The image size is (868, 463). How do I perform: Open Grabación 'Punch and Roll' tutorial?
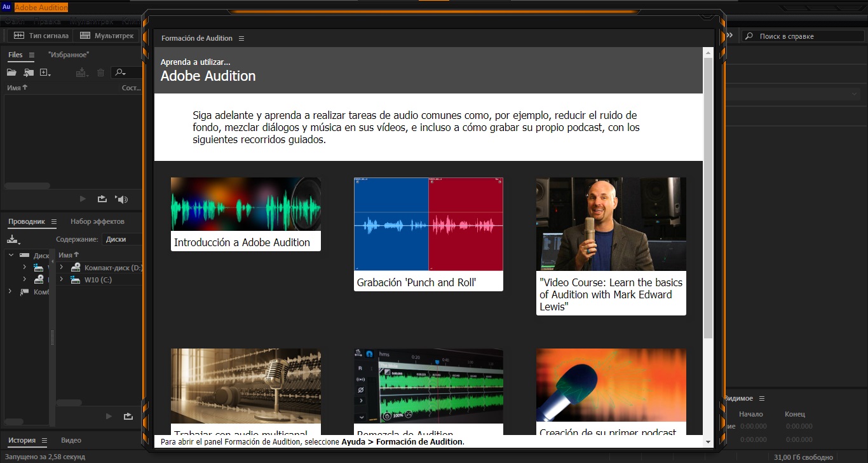pos(428,233)
